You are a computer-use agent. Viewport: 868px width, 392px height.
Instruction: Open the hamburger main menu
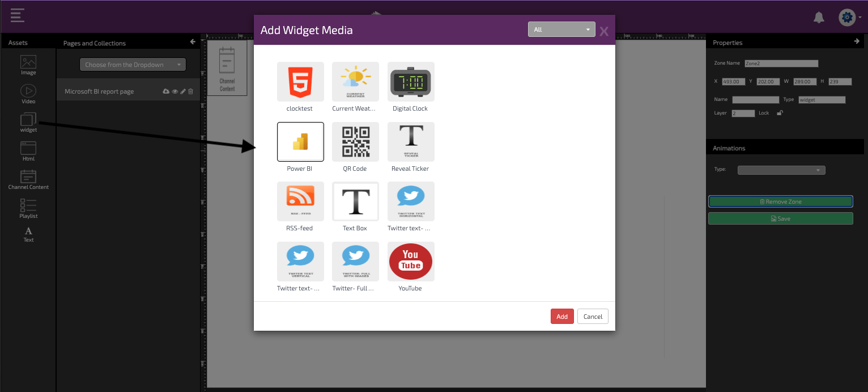17,15
